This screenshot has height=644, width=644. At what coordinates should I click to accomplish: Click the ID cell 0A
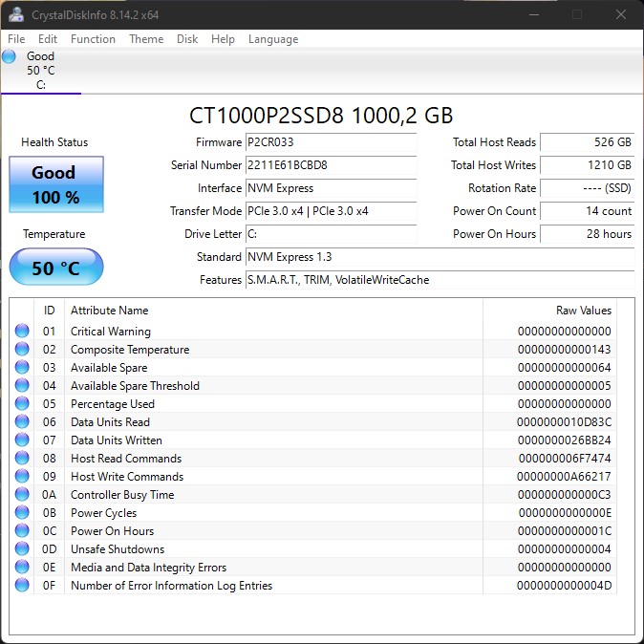click(x=49, y=495)
